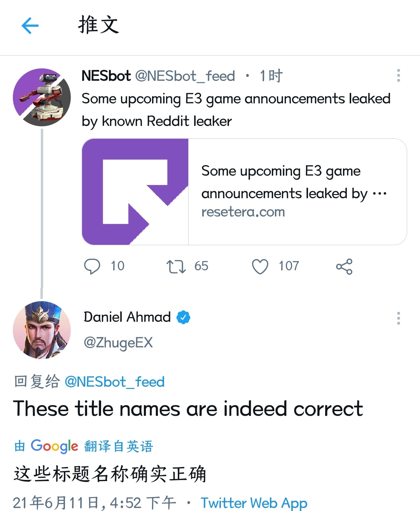Tap the tweet timestamp June 11 4:52

click(x=94, y=503)
